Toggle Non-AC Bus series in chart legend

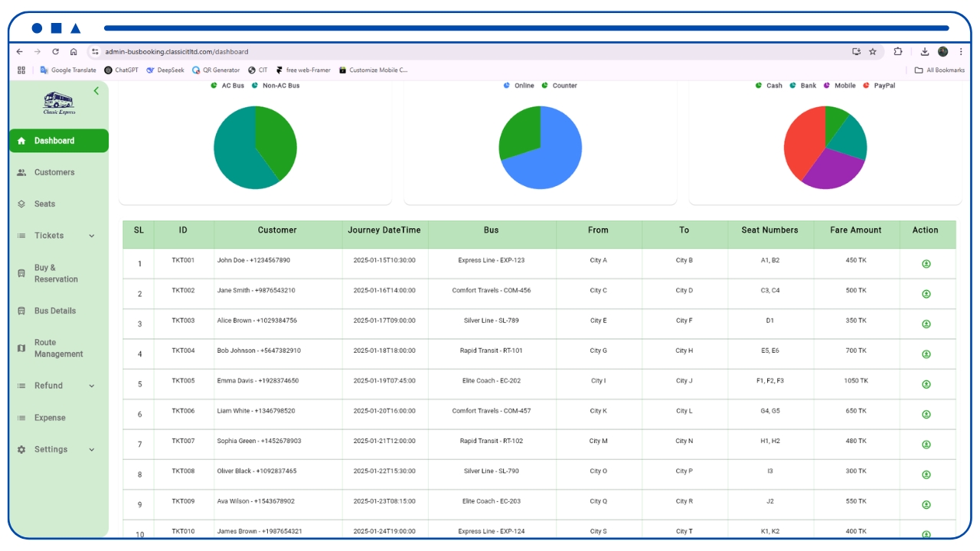point(276,86)
